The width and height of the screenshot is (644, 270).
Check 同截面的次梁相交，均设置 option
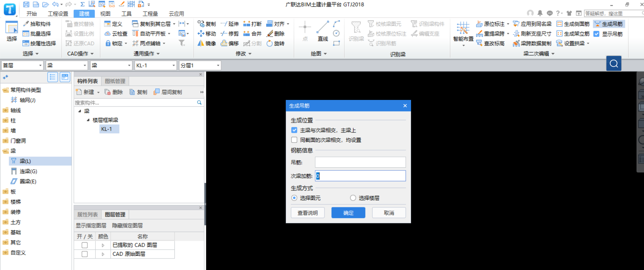pyautogui.click(x=294, y=140)
